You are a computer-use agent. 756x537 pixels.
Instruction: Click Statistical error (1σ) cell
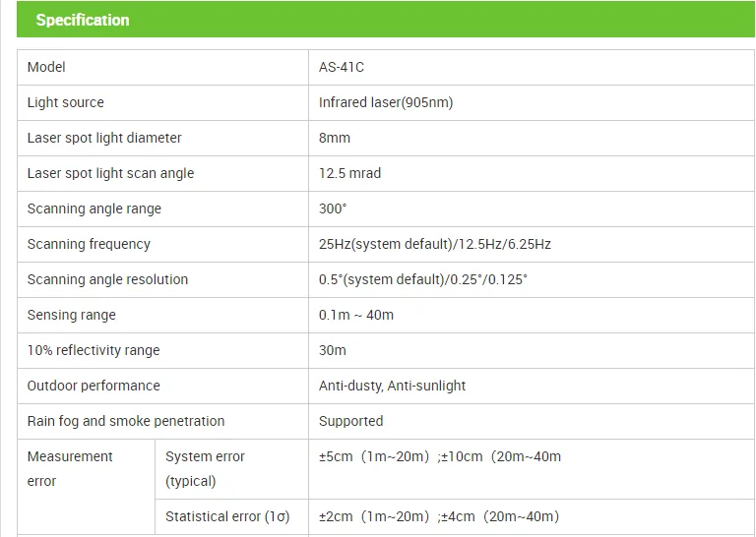pos(226,516)
